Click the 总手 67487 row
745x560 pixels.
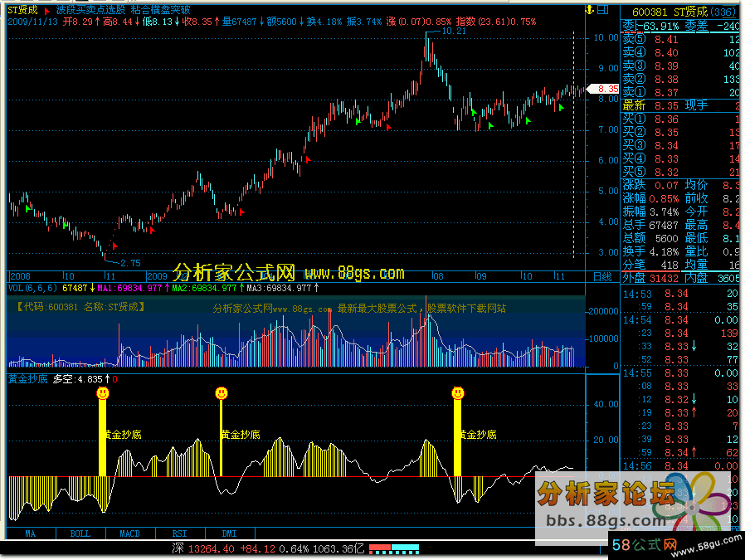pos(651,226)
